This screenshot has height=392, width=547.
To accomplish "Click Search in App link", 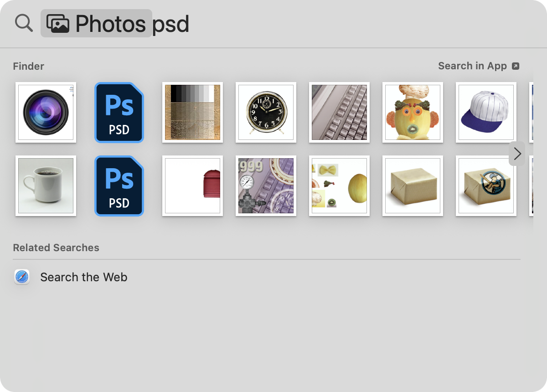I will pos(472,66).
